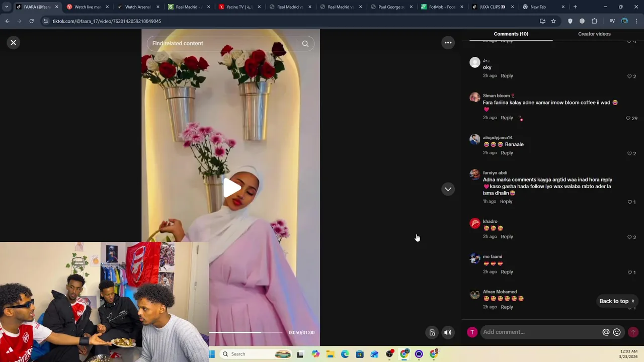644x362 pixels.
Task: Open the emoji picker in comment box
Action: pyautogui.click(x=617, y=332)
